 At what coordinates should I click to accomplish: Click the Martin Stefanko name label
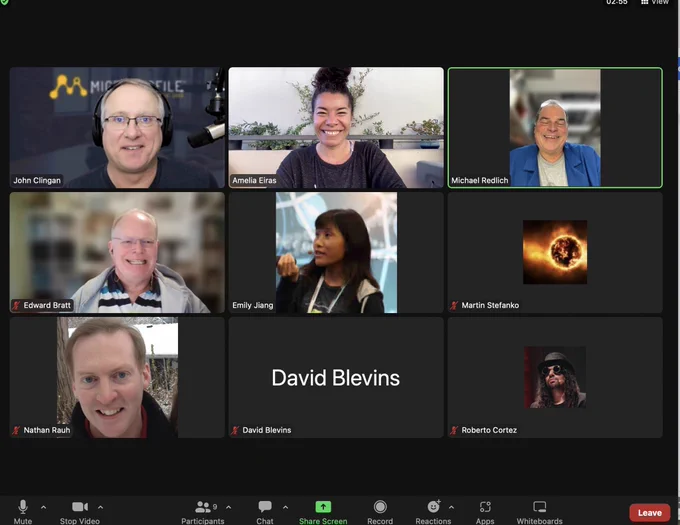coord(490,305)
